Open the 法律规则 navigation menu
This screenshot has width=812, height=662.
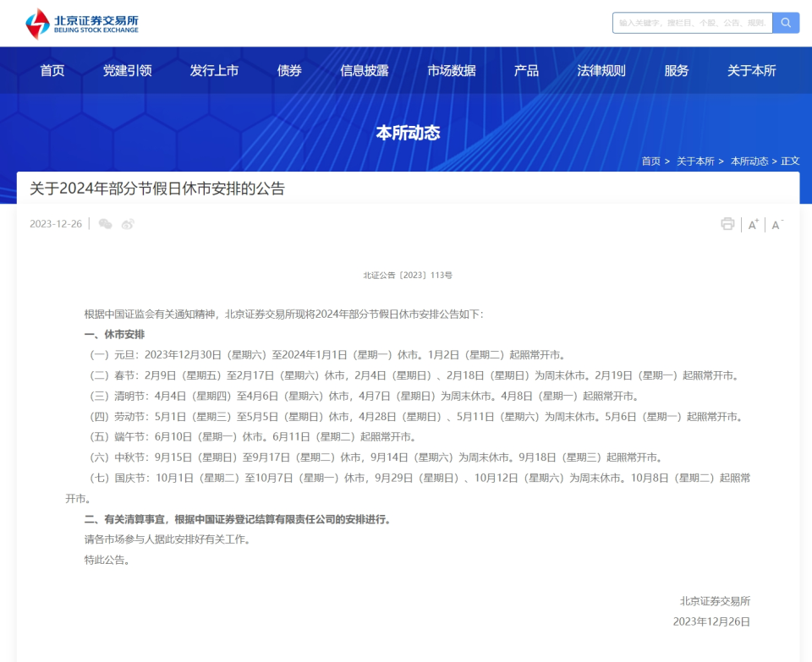point(601,70)
